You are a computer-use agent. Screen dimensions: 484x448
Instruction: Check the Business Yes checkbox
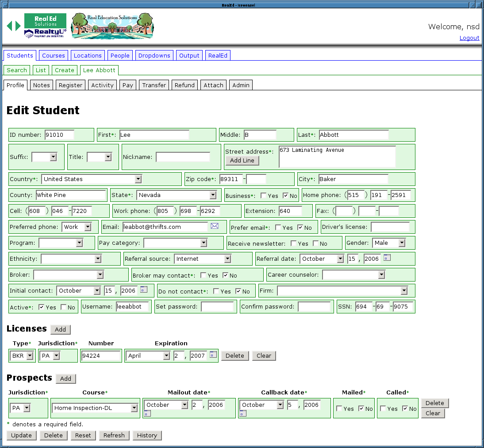264,196
